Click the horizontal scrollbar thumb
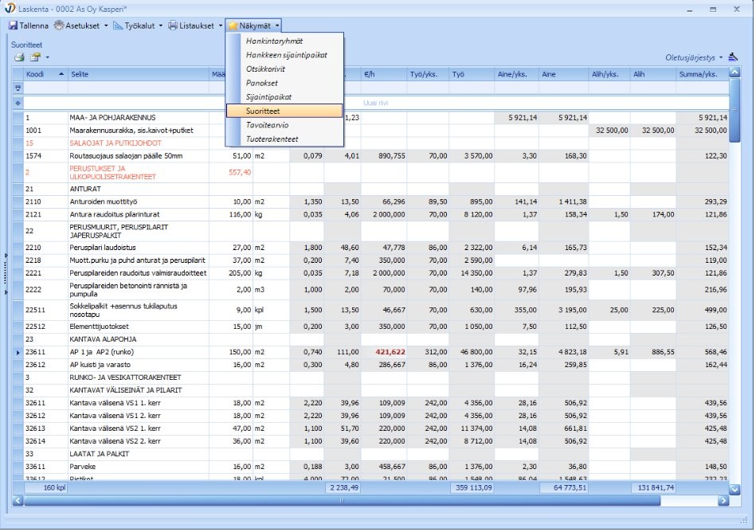This screenshot has height=532, width=756. pyautogui.click(x=342, y=501)
